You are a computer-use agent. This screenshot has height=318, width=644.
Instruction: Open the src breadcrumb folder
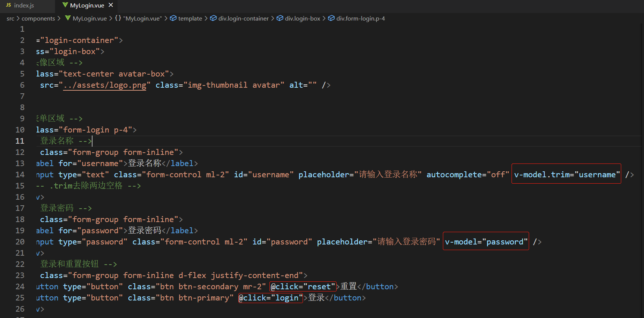tap(10, 19)
